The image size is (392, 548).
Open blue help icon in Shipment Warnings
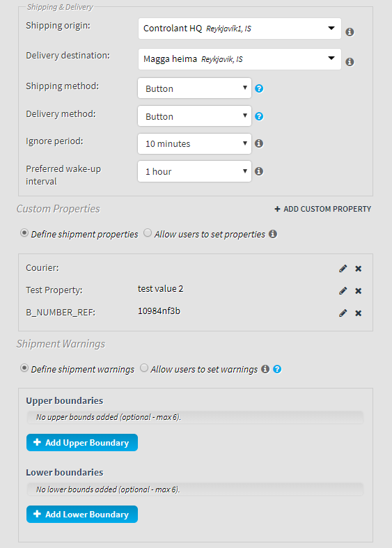point(277,369)
